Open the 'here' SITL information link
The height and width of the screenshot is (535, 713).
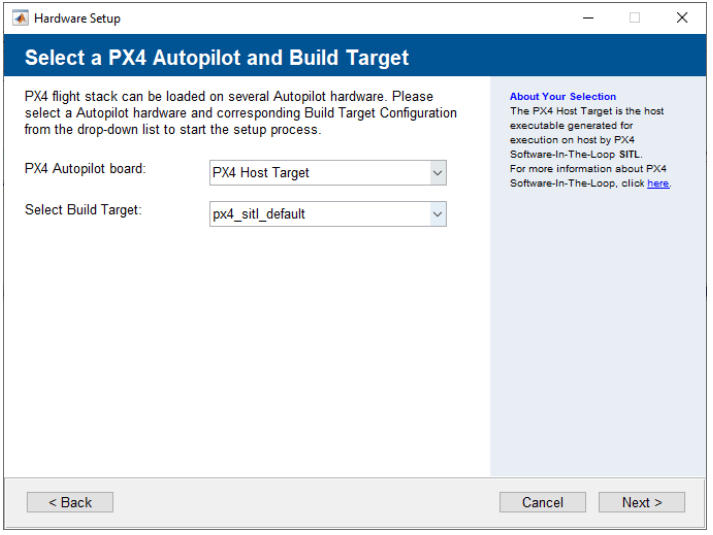658,183
